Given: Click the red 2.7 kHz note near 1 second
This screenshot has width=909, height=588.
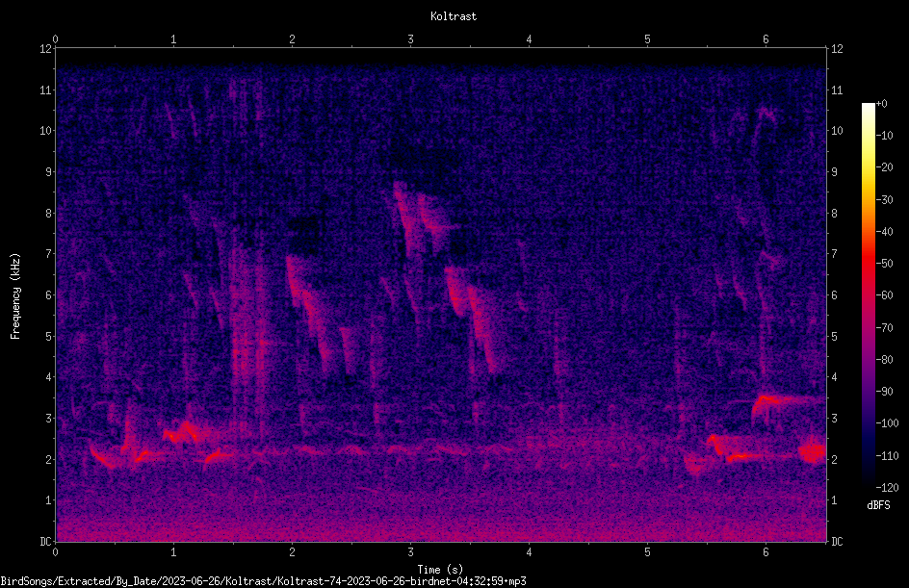Looking at the screenshot, I should point(180,433).
